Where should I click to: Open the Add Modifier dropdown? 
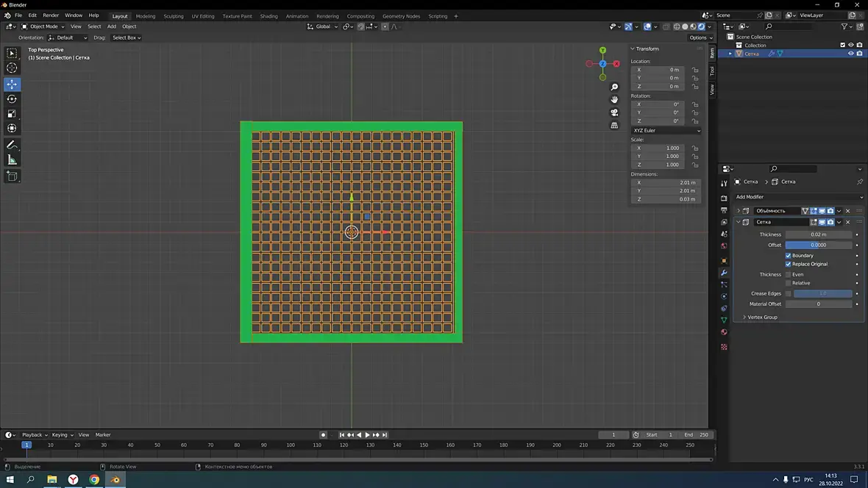pyautogui.click(x=799, y=197)
